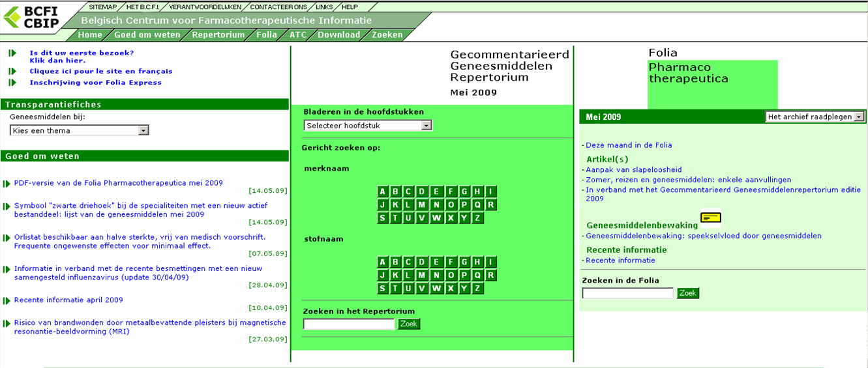Screen dimensions: 868x368
Task: Open 'Risico van brandwonden' MRI link
Action: pos(150,327)
